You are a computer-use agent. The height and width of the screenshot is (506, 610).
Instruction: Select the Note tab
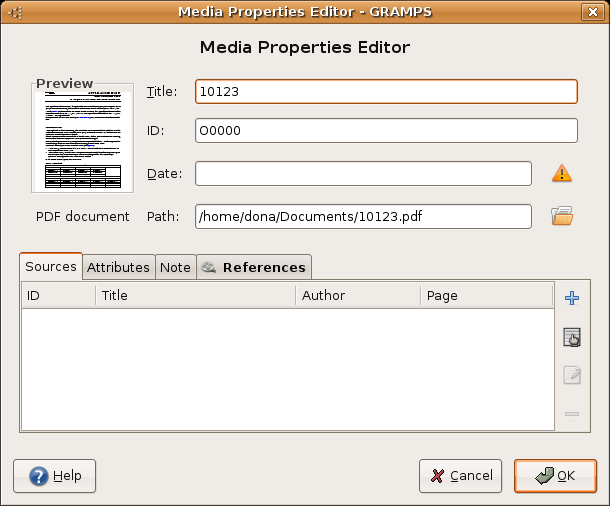(175, 267)
